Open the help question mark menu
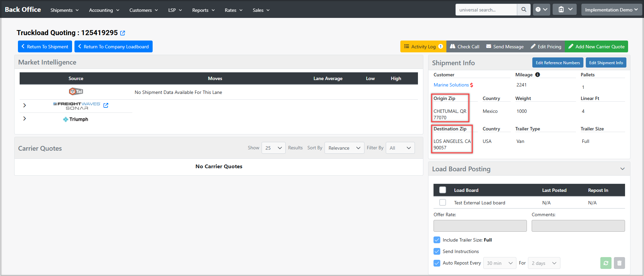 pos(541,10)
